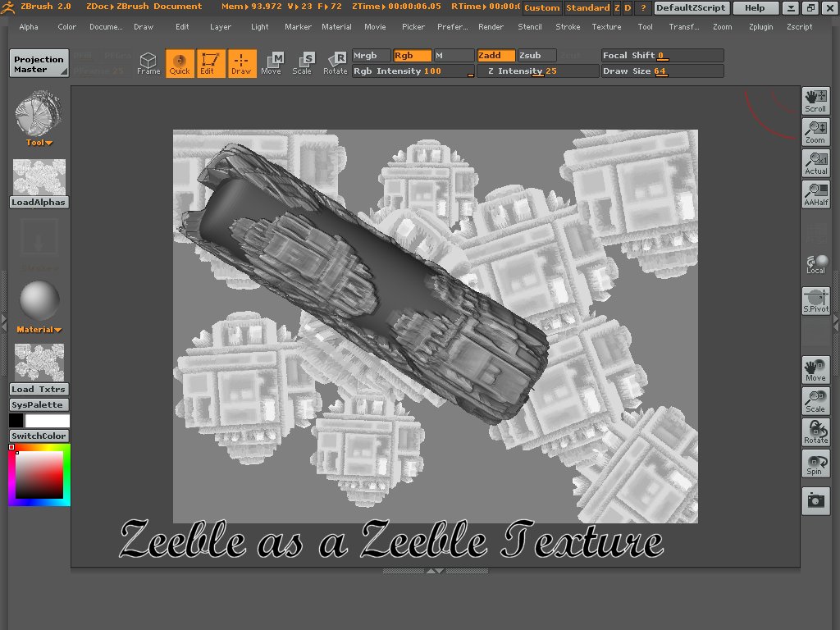The width and height of the screenshot is (840, 630).
Task: Click the D button in title bar
Action: [x=628, y=8]
